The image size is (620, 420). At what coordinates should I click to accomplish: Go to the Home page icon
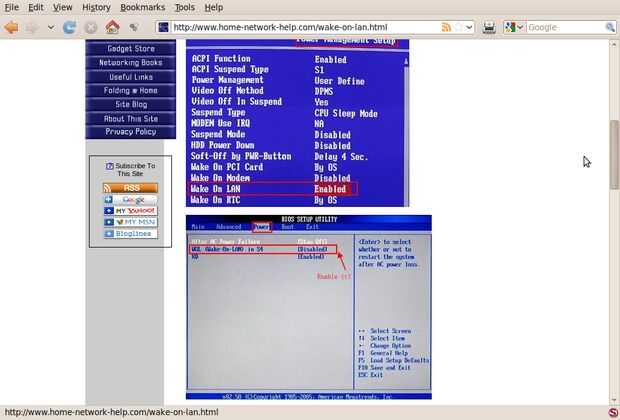pyautogui.click(x=112, y=27)
